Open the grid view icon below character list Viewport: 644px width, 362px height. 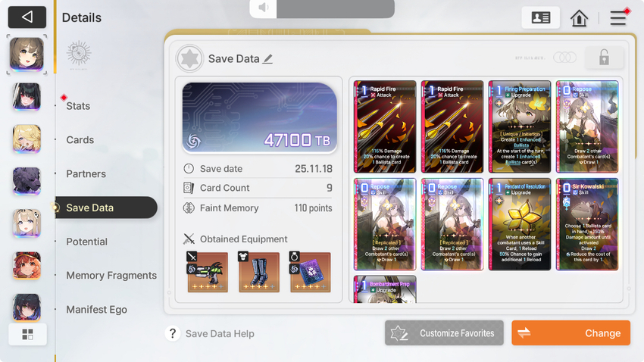click(27, 334)
